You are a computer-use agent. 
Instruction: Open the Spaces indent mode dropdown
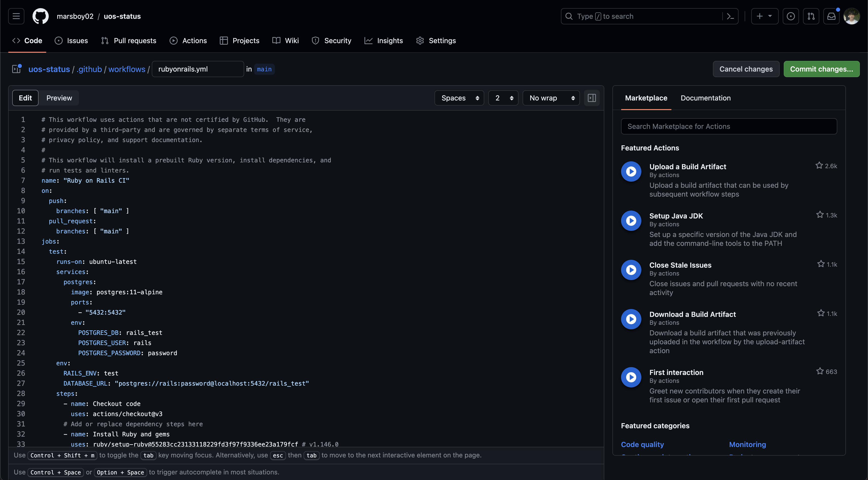click(459, 98)
